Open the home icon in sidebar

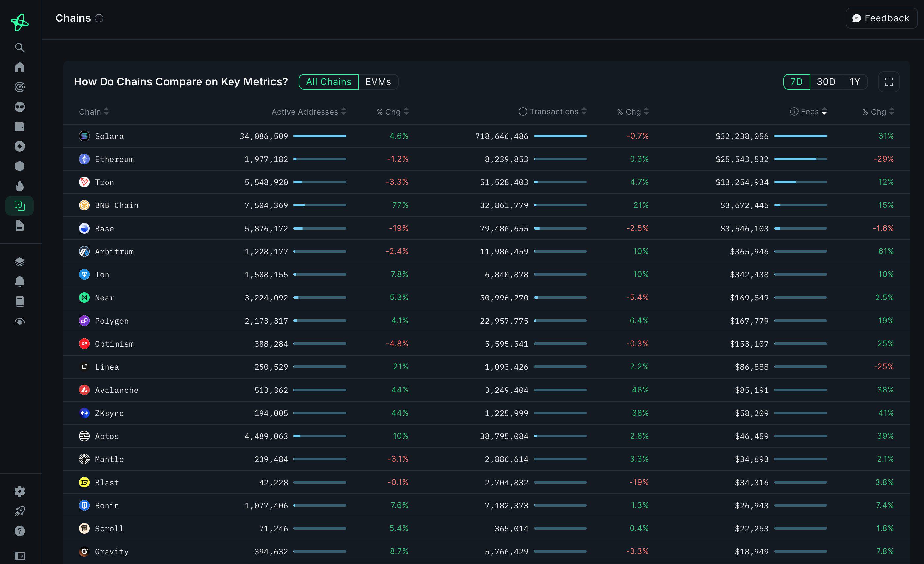pyautogui.click(x=19, y=67)
